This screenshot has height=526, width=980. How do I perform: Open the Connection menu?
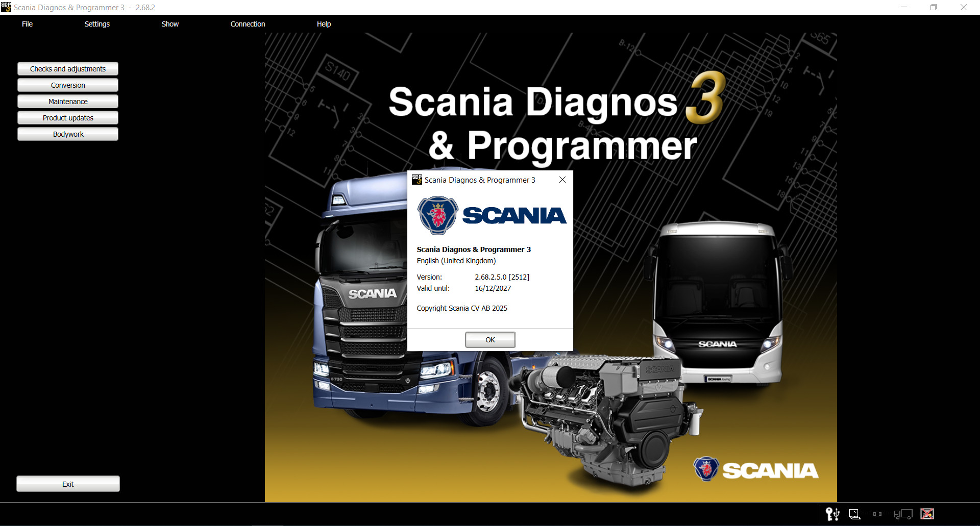[x=248, y=23]
